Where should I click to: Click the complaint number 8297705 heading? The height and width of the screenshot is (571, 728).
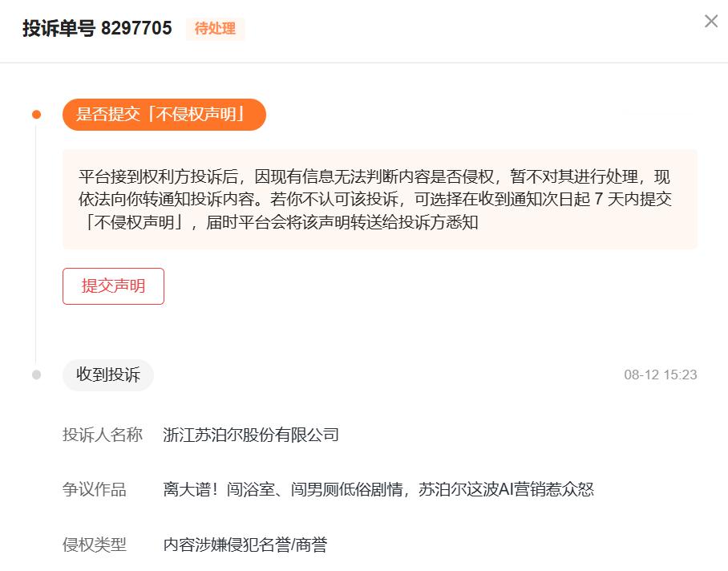136,28
